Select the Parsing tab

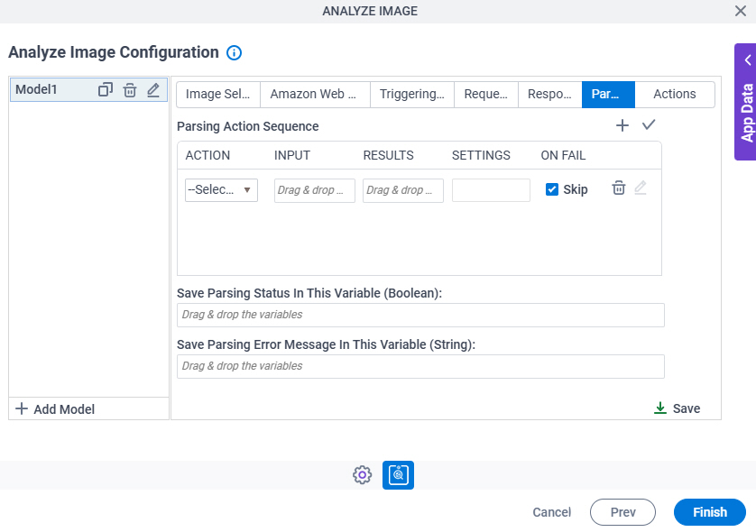click(608, 94)
